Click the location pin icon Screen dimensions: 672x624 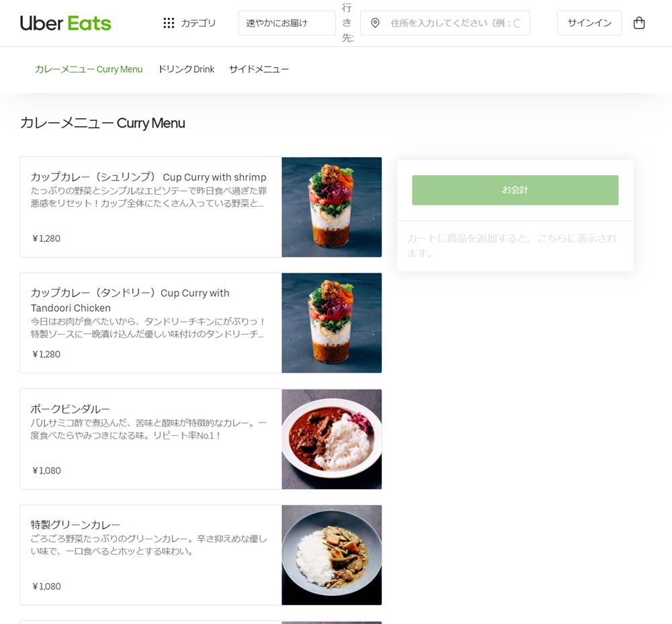[x=375, y=23]
